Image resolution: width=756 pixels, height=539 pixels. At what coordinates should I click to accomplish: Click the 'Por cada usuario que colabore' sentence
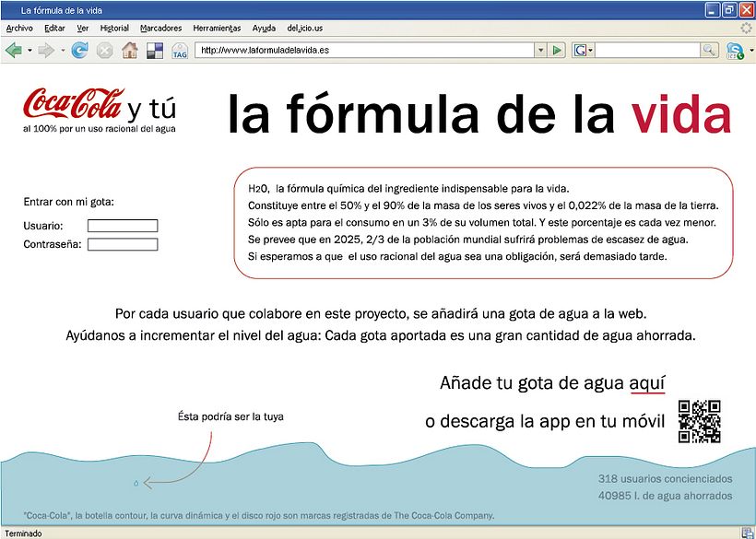[381, 314]
